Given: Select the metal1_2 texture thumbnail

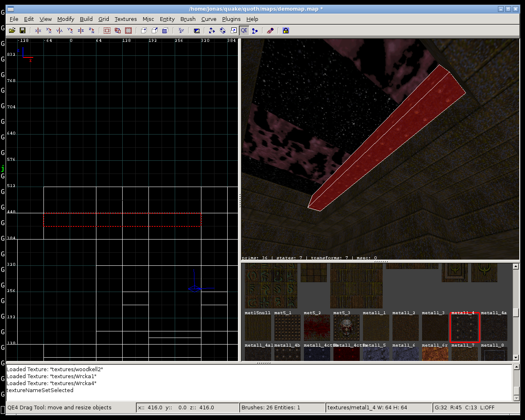Looking at the screenshot, I should pyautogui.click(x=406, y=328).
